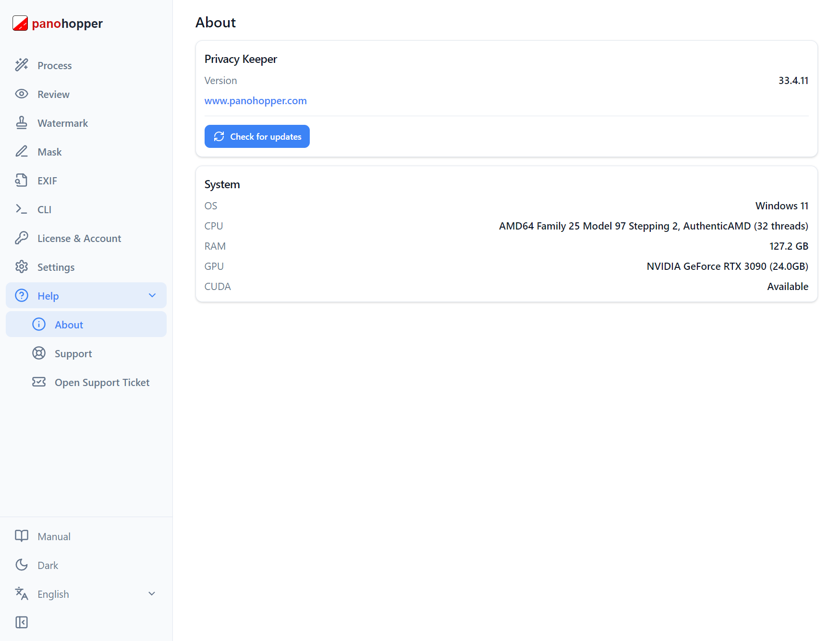Click the 127.2 GB RAM value
This screenshot has width=840, height=641.
[789, 246]
